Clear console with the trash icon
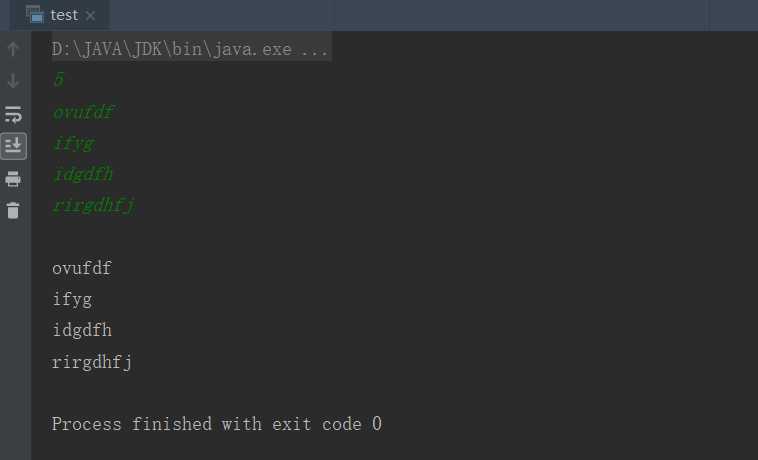Screen dimensions: 758x460 coord(13,211)
